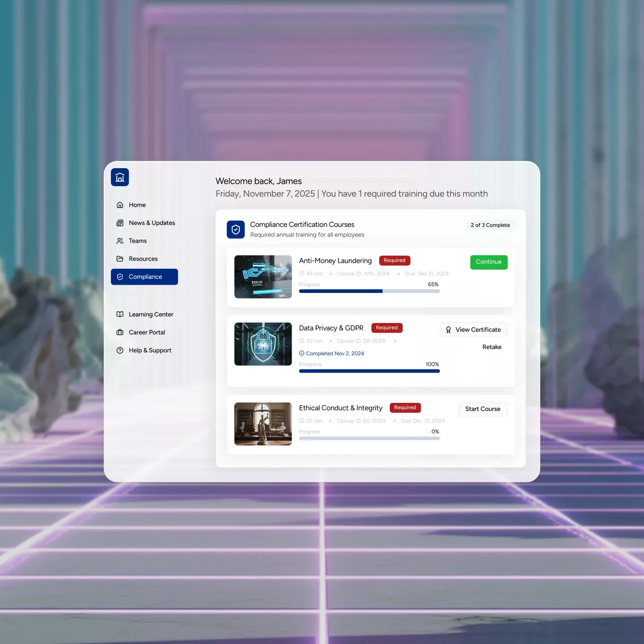Retake the Data Privacy & GDPR course
Viewport: 644px width, 644px height.
tap(491, 347)
